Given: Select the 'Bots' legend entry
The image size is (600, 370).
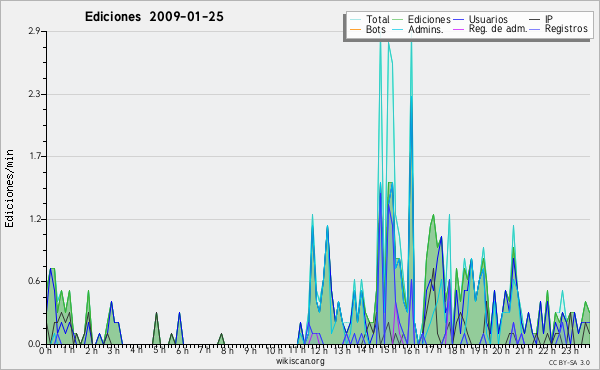Looking at the screenshot, I should (x=375, y=29).
